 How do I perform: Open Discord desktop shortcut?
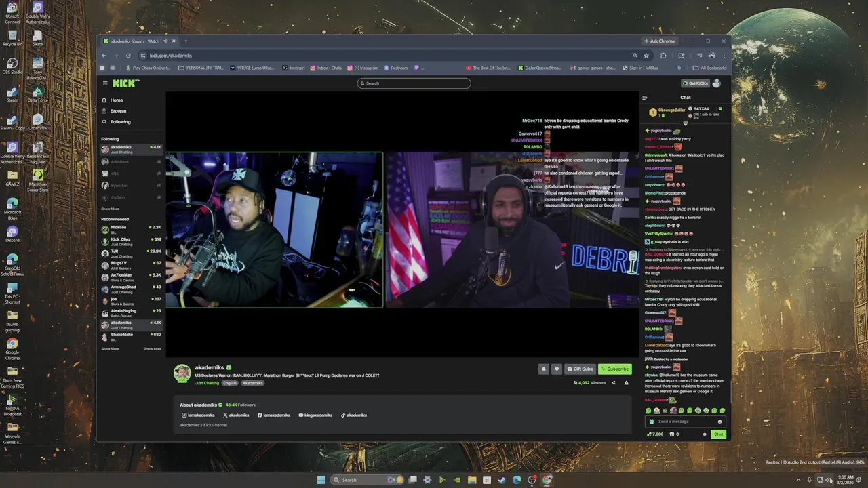pos(12,235)
